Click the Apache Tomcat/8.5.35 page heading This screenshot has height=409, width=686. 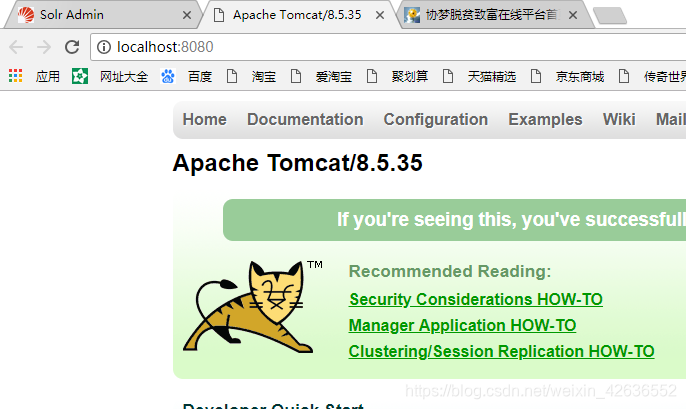pyautogui.click(x=298, y=163)
